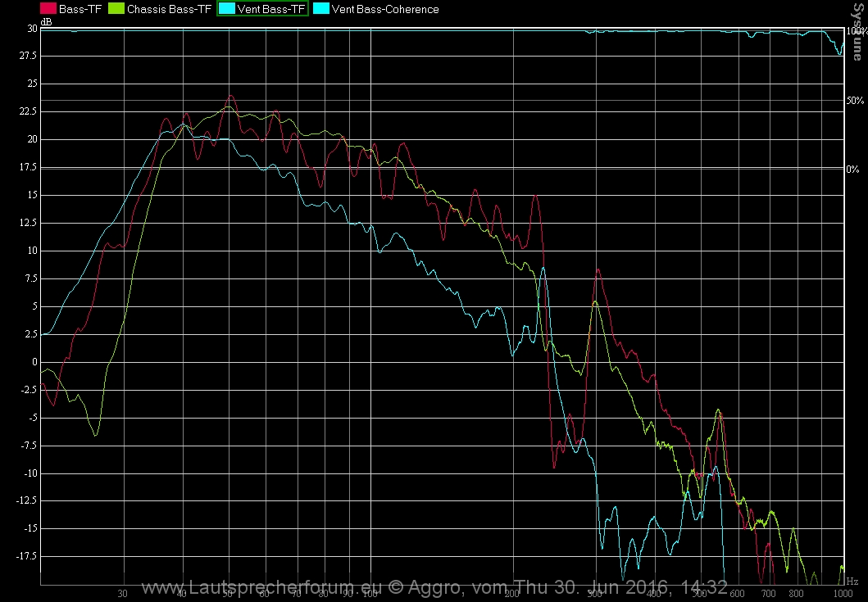Click the cyan Vent Bass-TF color swatch

click(227, 8)
